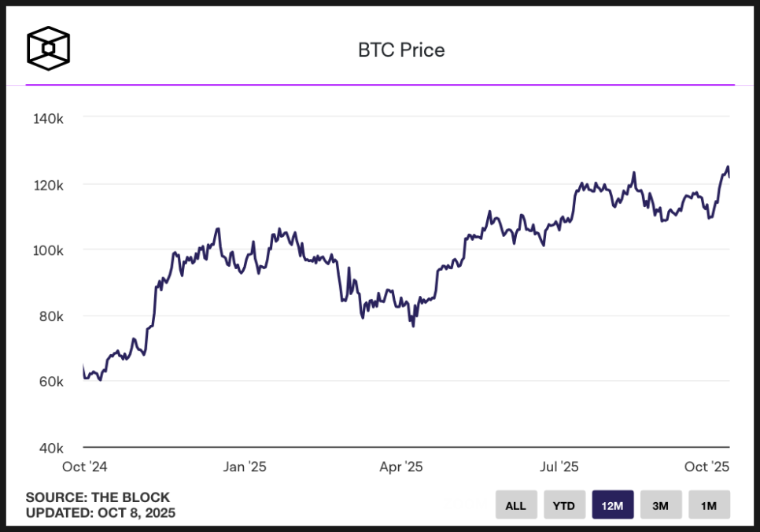This screenshot has width=760, height=532.
Task: Click the UPDATED: OCT 8, 2025 text
Action: point(101,513)
